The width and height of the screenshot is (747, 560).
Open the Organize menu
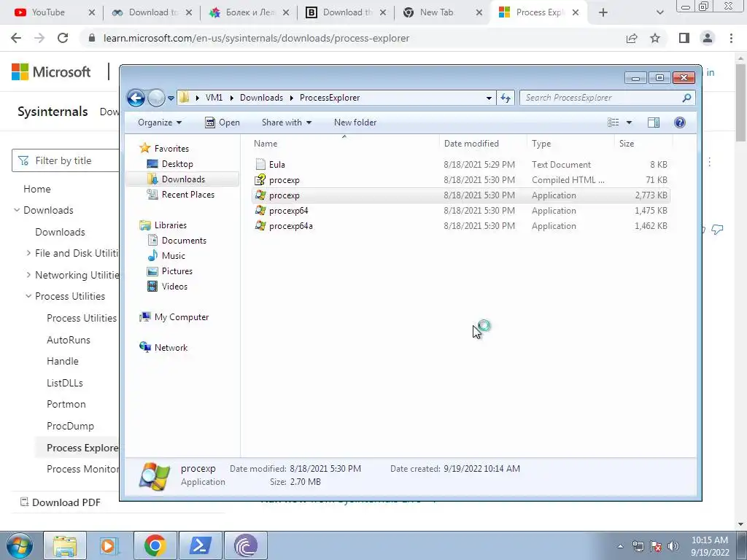click(x=160, y=122)
